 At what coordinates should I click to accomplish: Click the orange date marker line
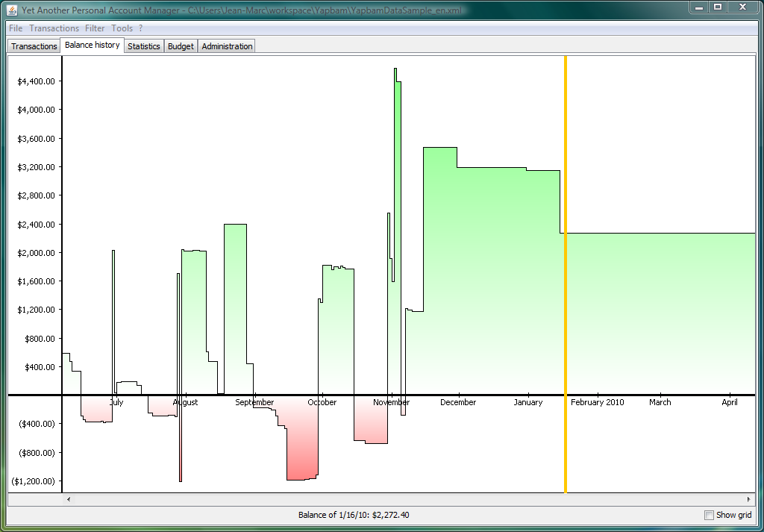566,275
